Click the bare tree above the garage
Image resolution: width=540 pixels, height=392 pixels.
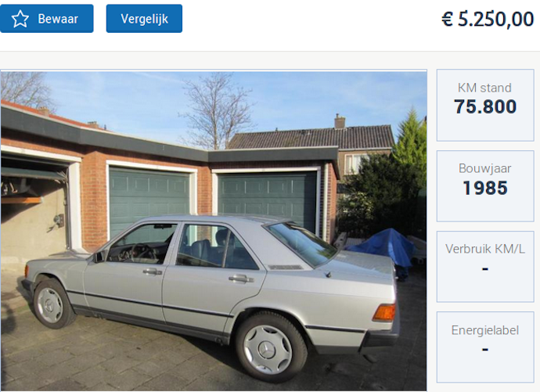coord(215,110)
